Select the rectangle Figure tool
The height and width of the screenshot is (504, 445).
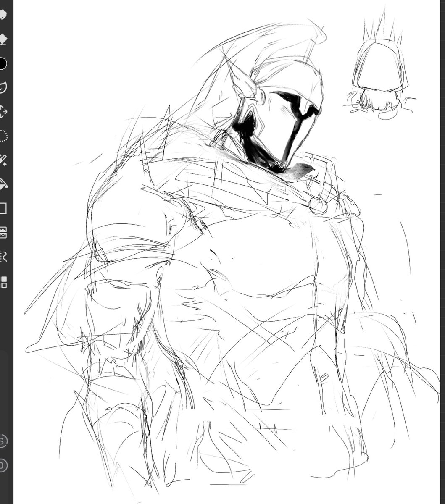pyautogui.click(x=3, y=208)
